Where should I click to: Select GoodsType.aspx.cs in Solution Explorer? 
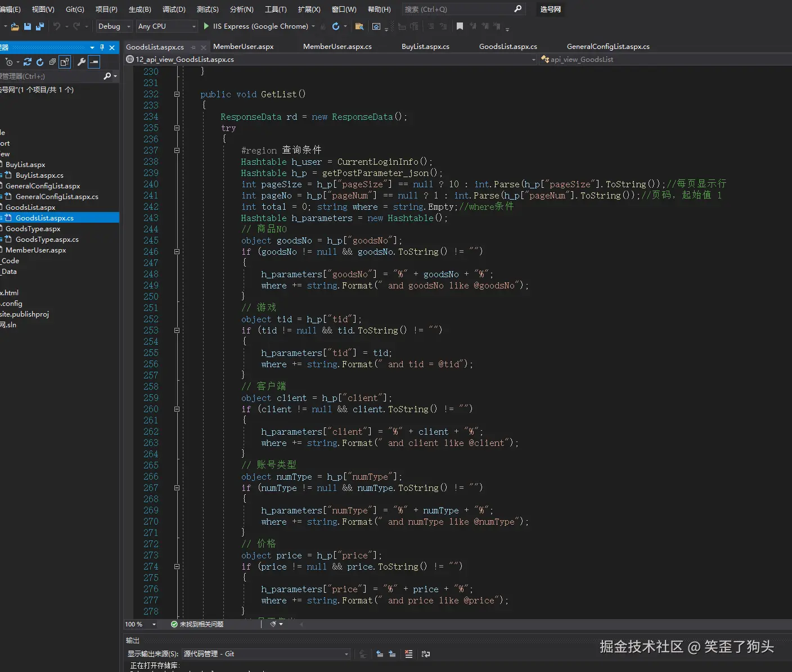pos(47,240)
